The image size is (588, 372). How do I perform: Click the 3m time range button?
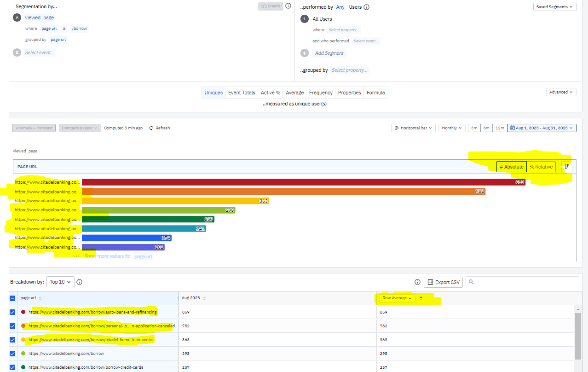pos(474,128)
